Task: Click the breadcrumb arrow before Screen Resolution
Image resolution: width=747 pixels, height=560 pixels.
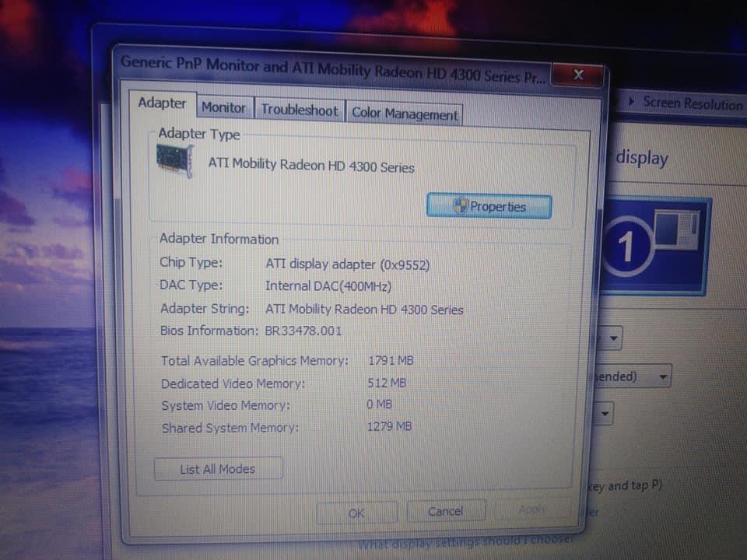Action: coord(631,101)
